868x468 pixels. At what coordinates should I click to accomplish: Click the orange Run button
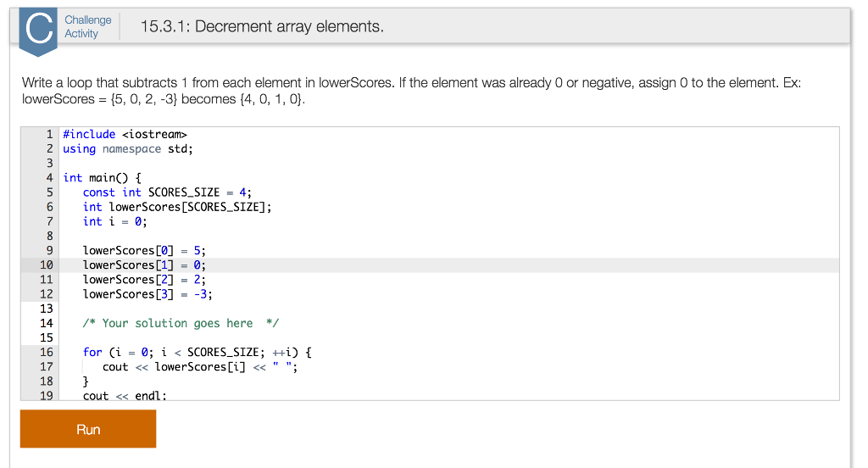coord(88,429)
